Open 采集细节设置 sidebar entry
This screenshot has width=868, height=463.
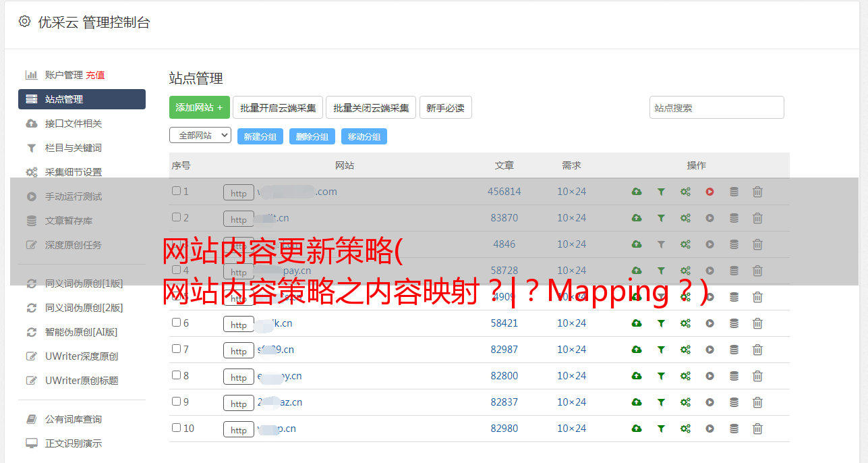pyautogui.click(x=74, y=172)
